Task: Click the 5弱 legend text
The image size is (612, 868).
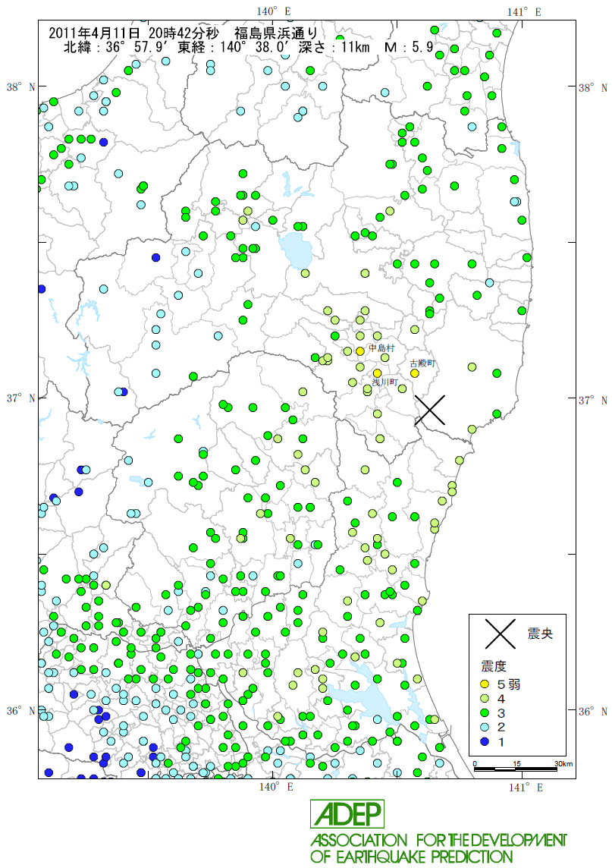Action: [509, 685]
